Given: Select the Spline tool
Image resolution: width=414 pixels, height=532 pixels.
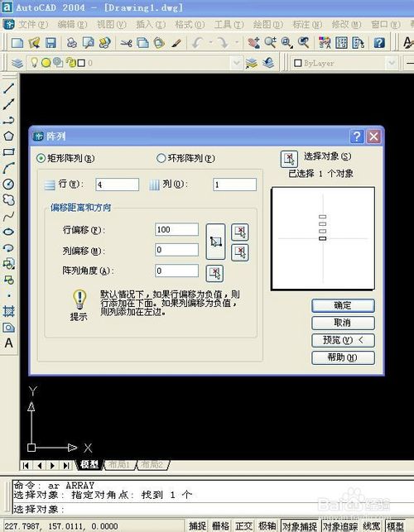Looking at the screenshot, I should 8,216.
